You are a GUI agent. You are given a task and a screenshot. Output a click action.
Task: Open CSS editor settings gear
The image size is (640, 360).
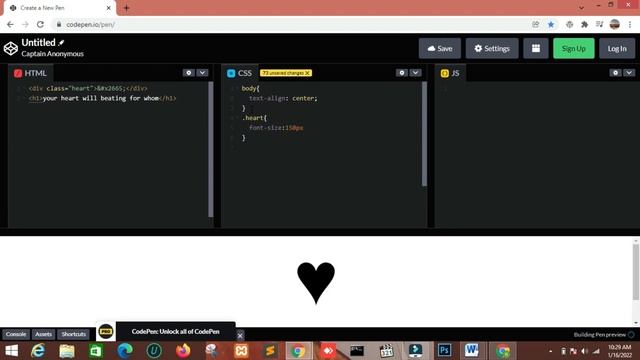pyautogui.click(x=402, y=73)
